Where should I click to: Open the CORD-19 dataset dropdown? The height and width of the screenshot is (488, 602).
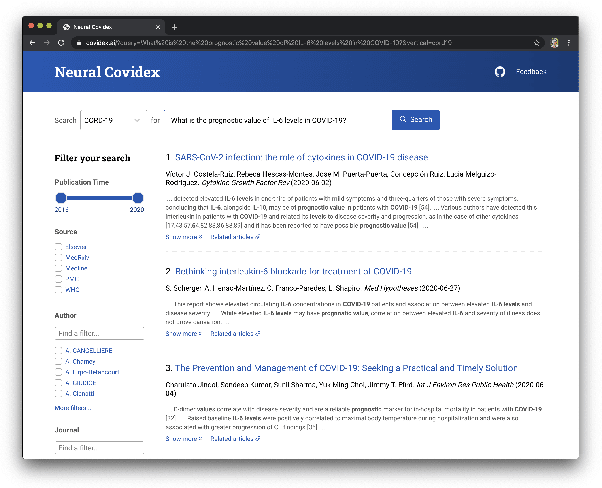pos(111,120)
